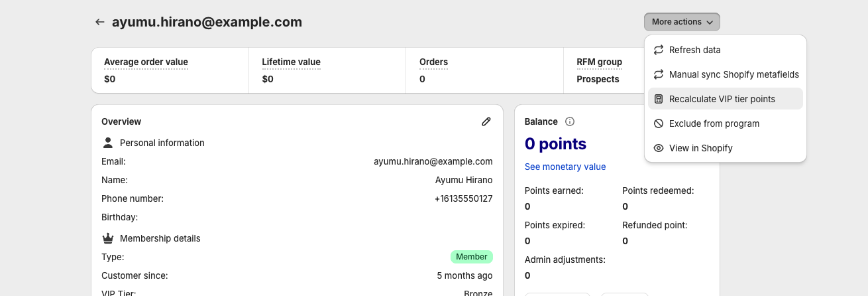Screen dimensions: 868x296
Task: Open the See monetary value link
Action: coord(565,167)
